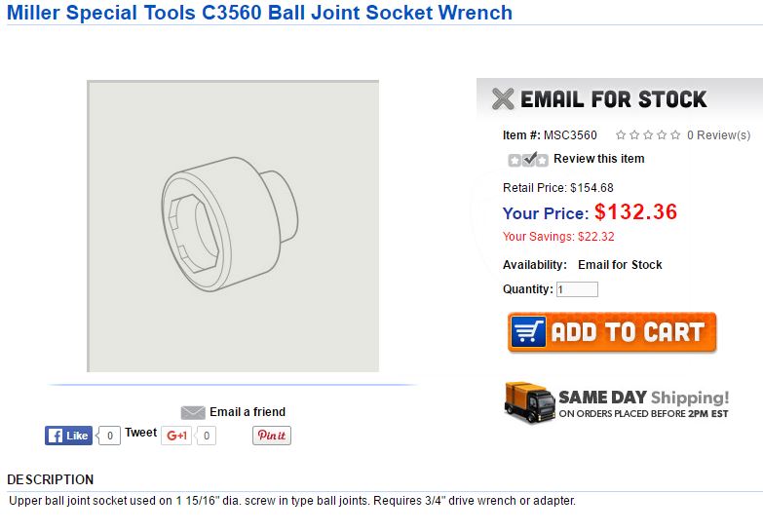Click the Email for Stock banner text

[613, 98]
